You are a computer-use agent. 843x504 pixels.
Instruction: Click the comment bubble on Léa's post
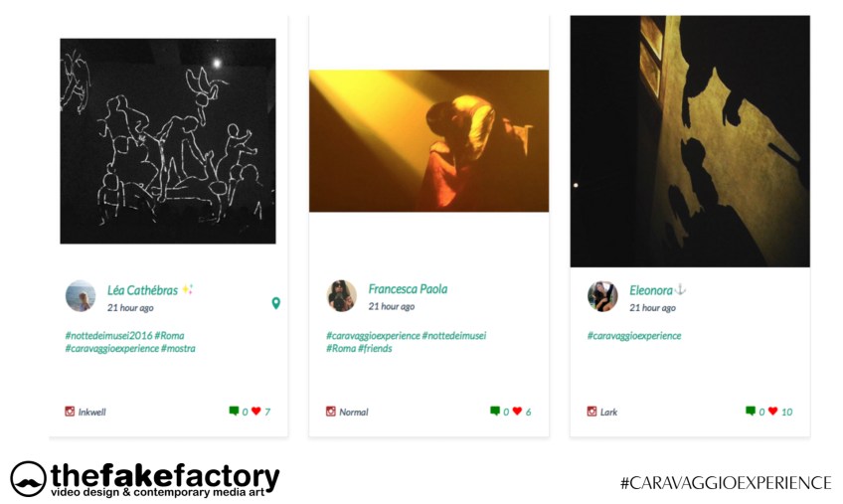pyautogui.click(x=234, y=411)
